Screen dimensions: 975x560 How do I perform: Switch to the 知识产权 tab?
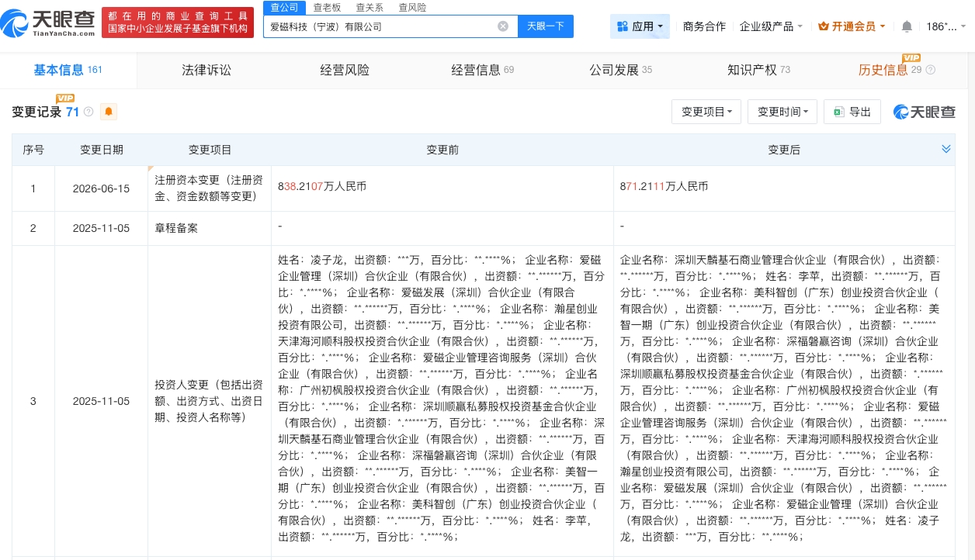click(x=758, y=70)
